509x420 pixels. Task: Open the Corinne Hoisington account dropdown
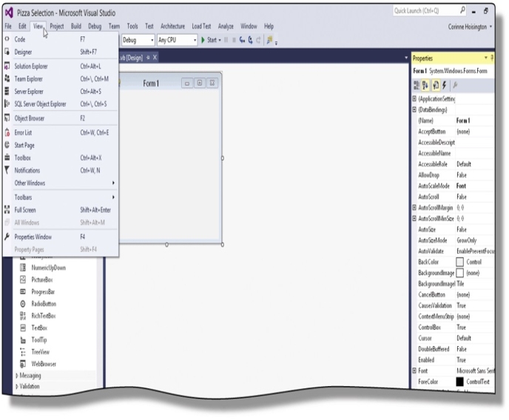(491, 27)
